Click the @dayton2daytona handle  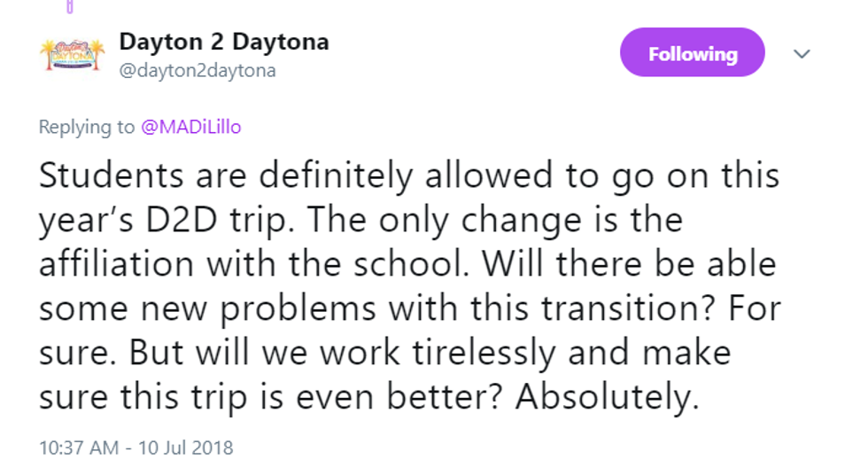coord(197,70)
